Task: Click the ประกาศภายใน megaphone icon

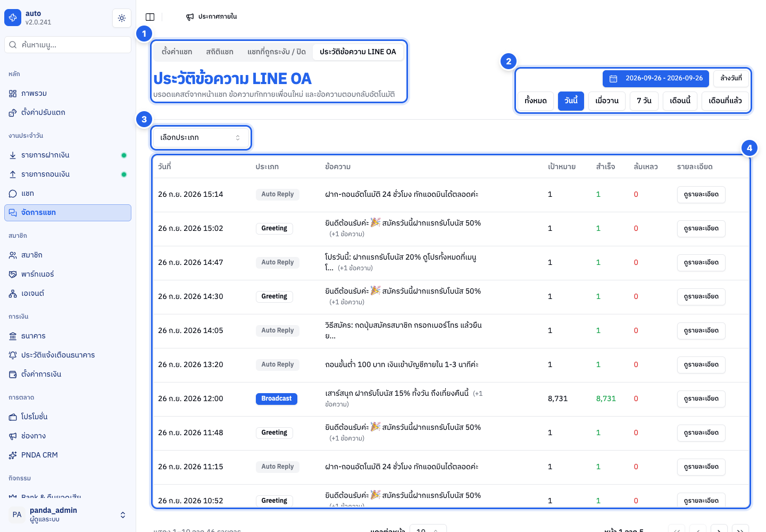Action: click(x=190, y=17)
